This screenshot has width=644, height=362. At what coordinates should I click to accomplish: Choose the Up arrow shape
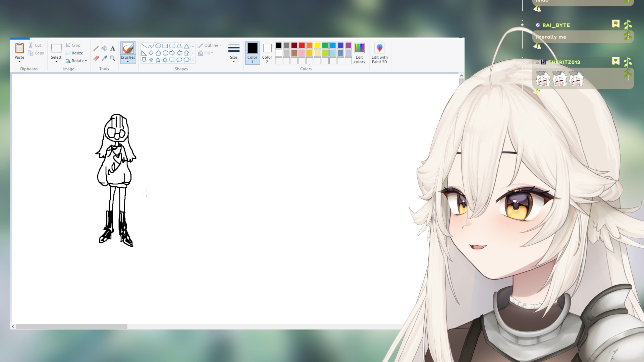(x=186, y=53)
